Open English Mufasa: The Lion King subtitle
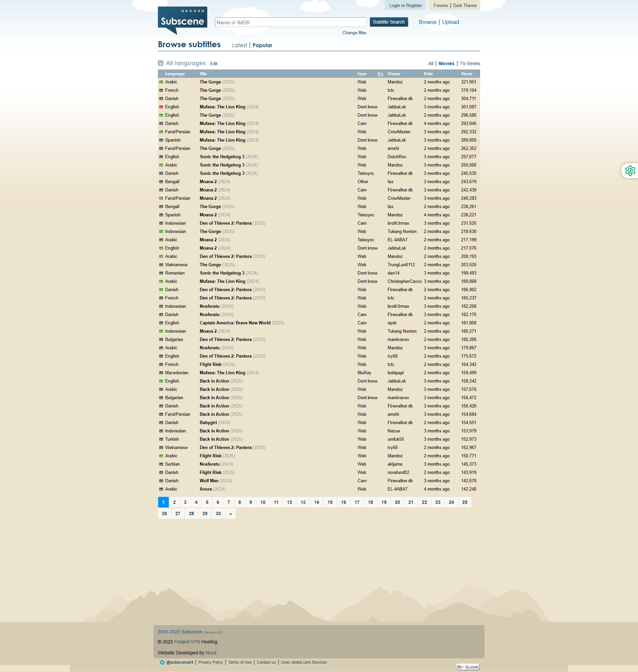Image resolution: width=638 pixels, height=672 pixels. (229, 107)
